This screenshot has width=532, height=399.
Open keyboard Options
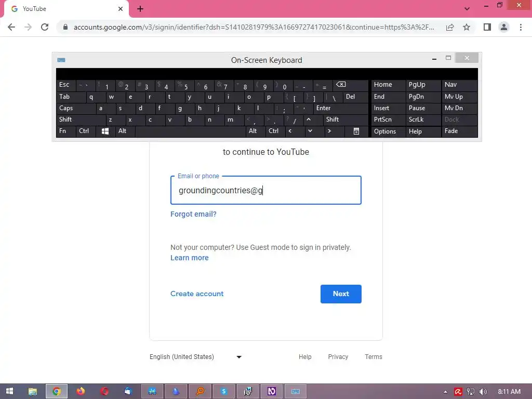click(x=389, y=131)
